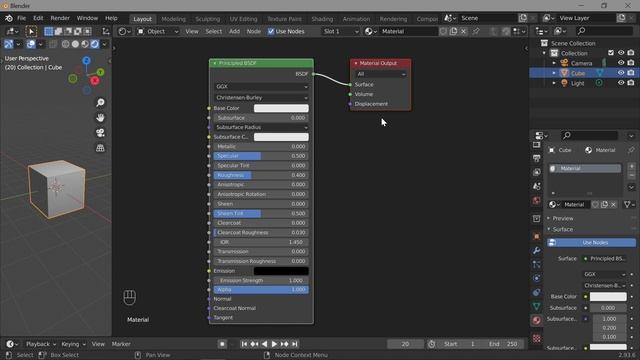Open the Window menu

(x=87, y=18)
